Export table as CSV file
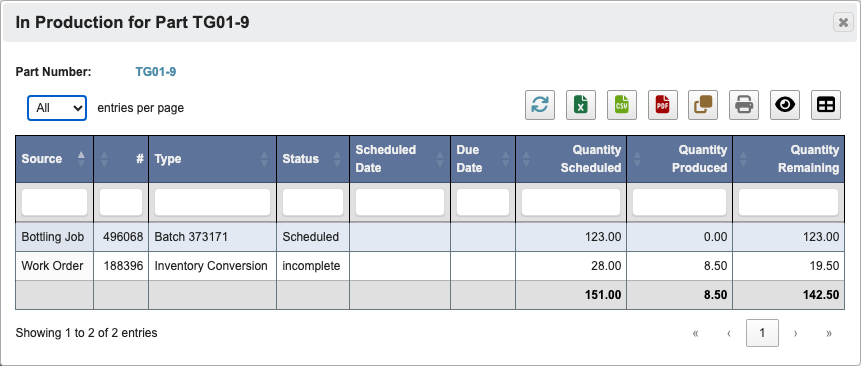Screen dimensions: 861x366 (622, 105)
